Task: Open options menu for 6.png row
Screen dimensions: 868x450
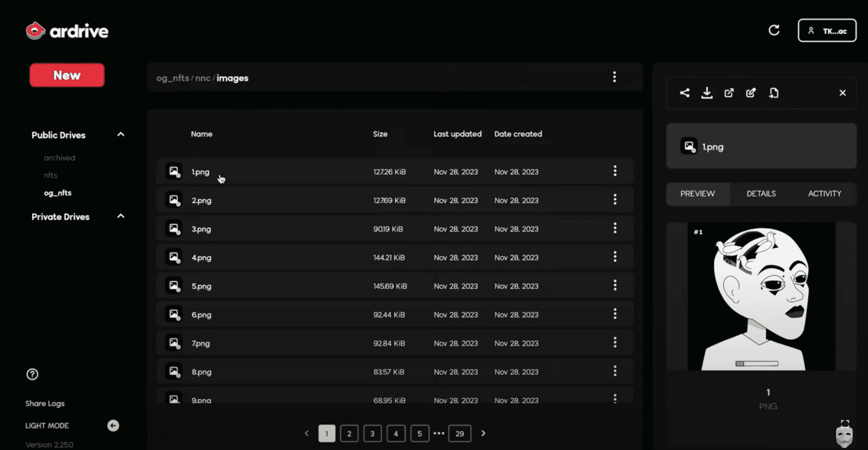Action: (x=615, y=314)
